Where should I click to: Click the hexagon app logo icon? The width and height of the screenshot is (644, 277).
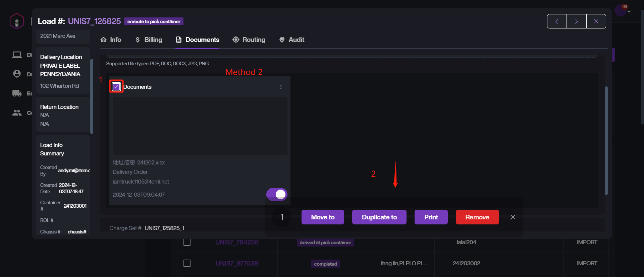(16, 21)
